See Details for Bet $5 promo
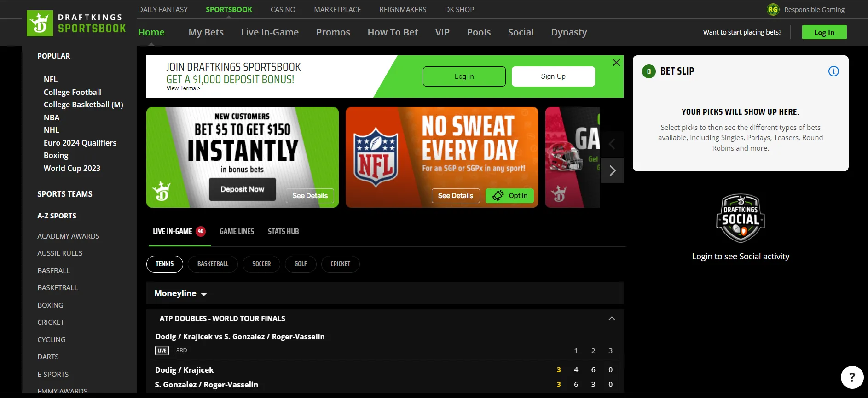This screenshot has width=868, height=398. click(310, 196)
